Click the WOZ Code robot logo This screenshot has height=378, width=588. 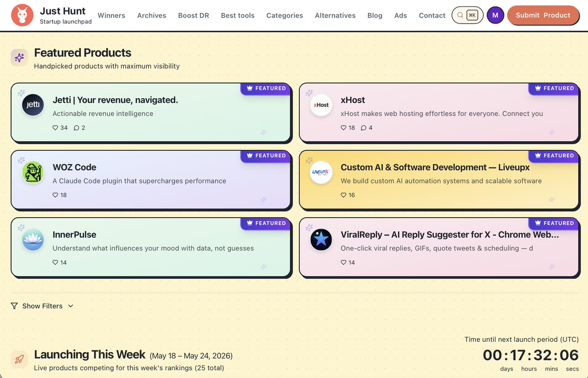(33, 172)
